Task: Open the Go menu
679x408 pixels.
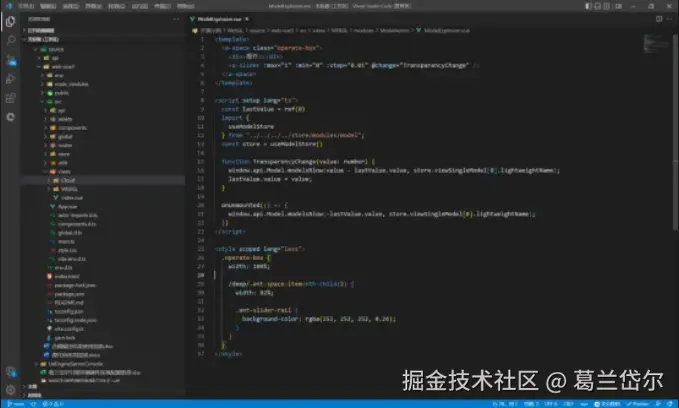Action: click(116, 6)
